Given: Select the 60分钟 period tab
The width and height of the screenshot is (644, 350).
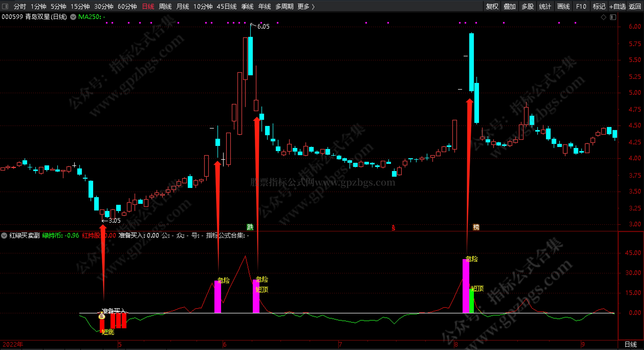Looking at the screenshot, I should (127, 6).
